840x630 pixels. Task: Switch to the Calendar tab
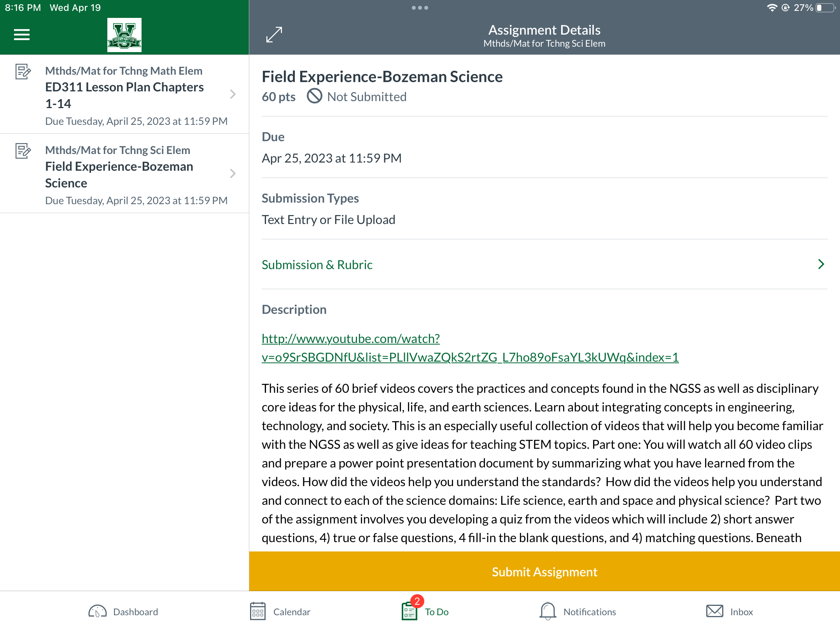click(x=280, y=611)
